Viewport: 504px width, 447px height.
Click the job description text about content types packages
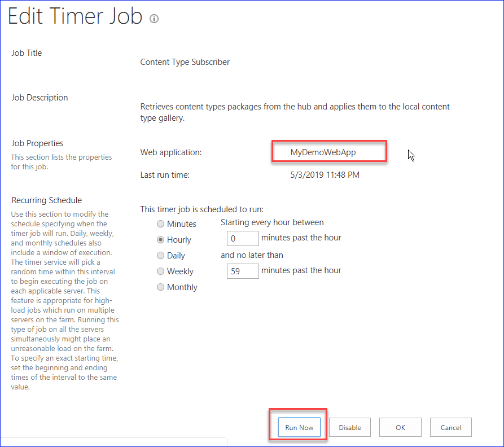pos(295,112)
